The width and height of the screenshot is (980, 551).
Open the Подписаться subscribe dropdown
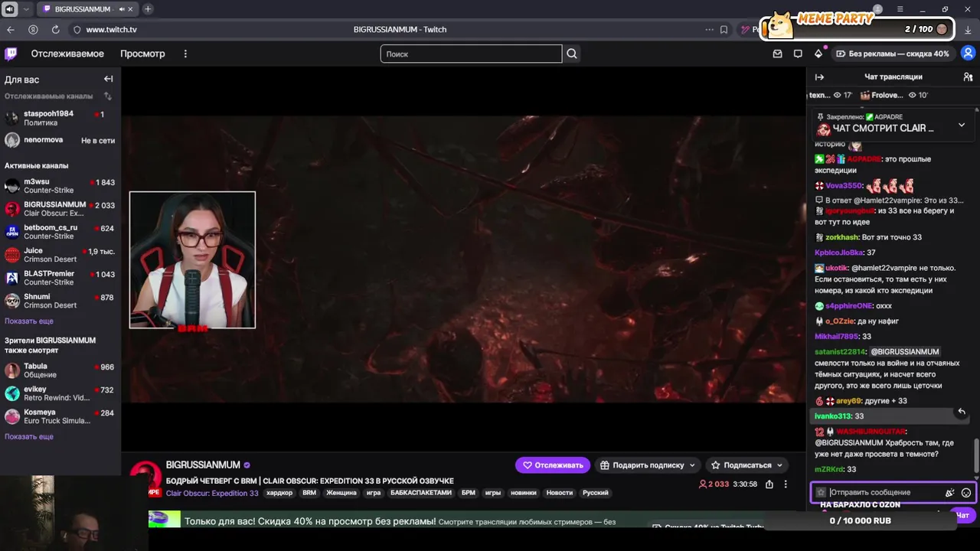[746, 465]
